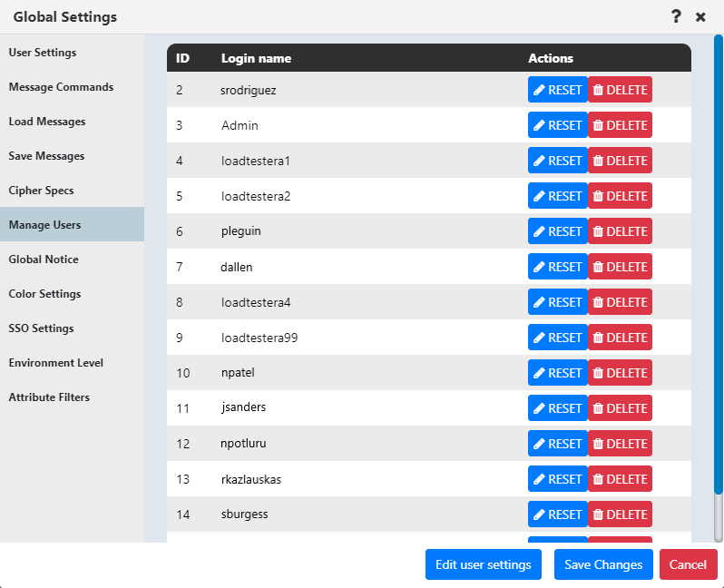Delete user jsanders

[620, 408]
